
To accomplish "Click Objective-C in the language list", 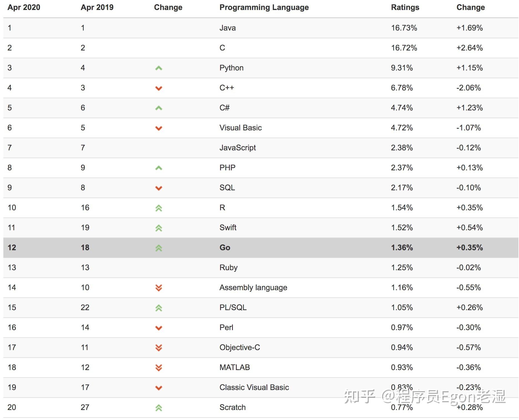I will click(x=240, y=347).
